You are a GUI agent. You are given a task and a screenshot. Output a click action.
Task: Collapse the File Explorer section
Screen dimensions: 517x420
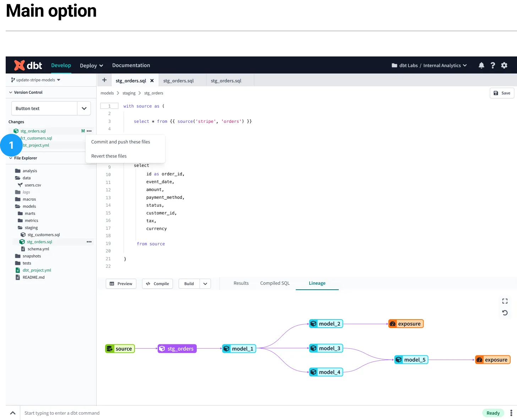[x=11, y=158]
